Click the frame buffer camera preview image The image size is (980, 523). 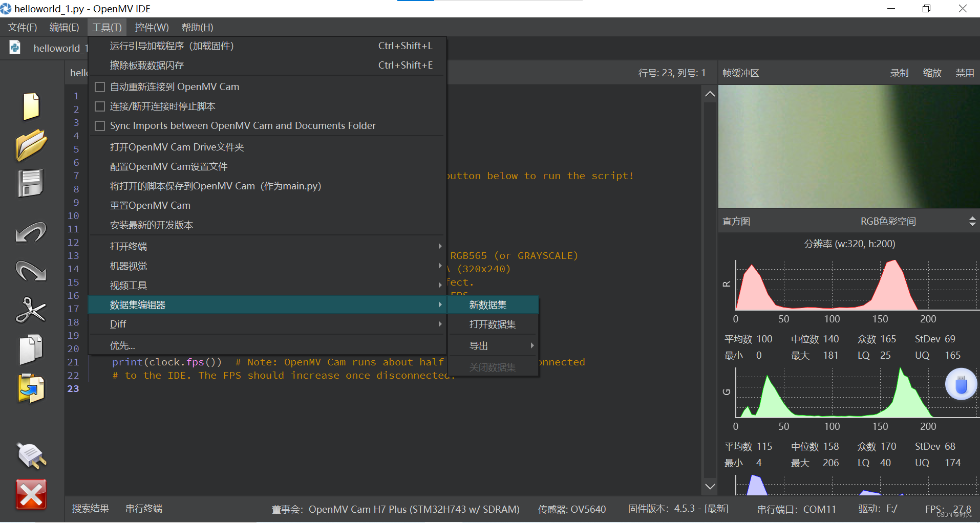tap(849, 146)
